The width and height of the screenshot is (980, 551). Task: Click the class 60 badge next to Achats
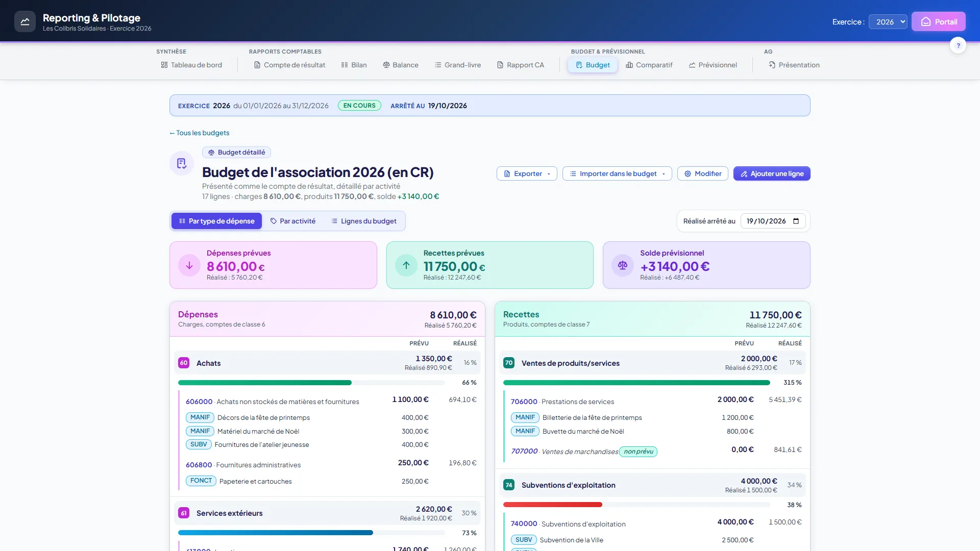(184, 363)
